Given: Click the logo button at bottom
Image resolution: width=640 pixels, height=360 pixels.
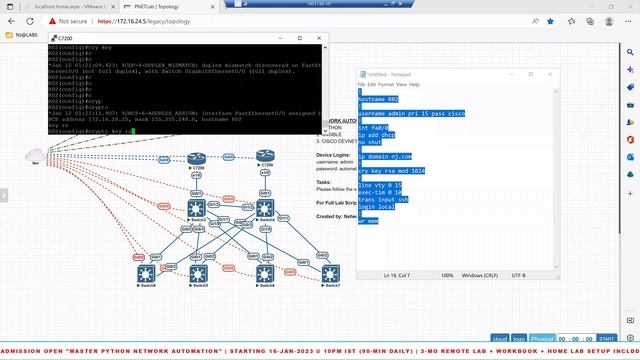Looking at the screenshot, I should click(519, 339).
